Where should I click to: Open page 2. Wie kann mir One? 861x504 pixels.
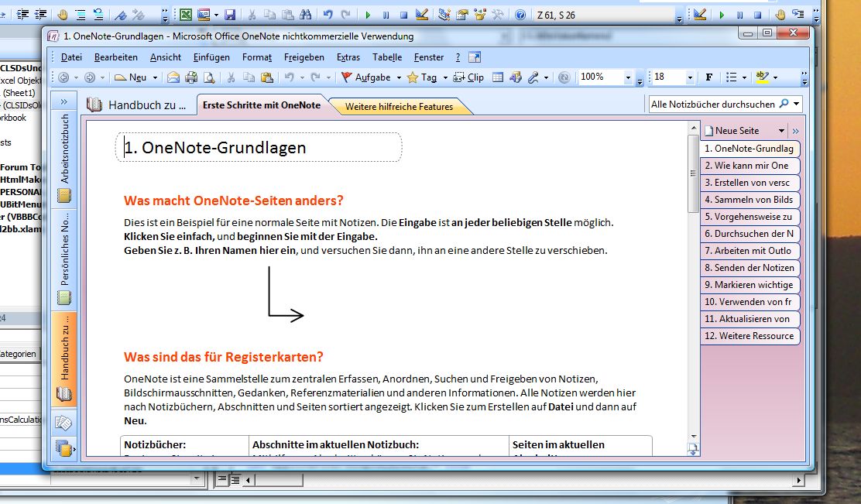750,166
